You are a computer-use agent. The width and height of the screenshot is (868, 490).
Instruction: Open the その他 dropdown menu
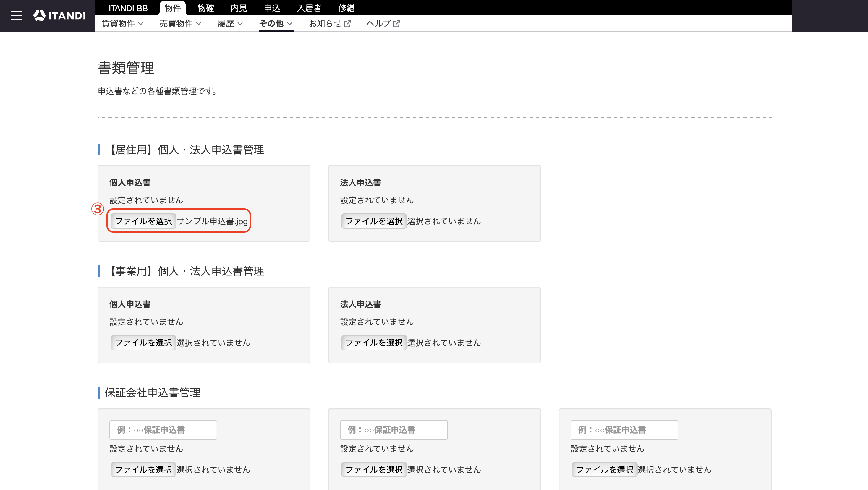pyautogui.click(x=276, y=24)
